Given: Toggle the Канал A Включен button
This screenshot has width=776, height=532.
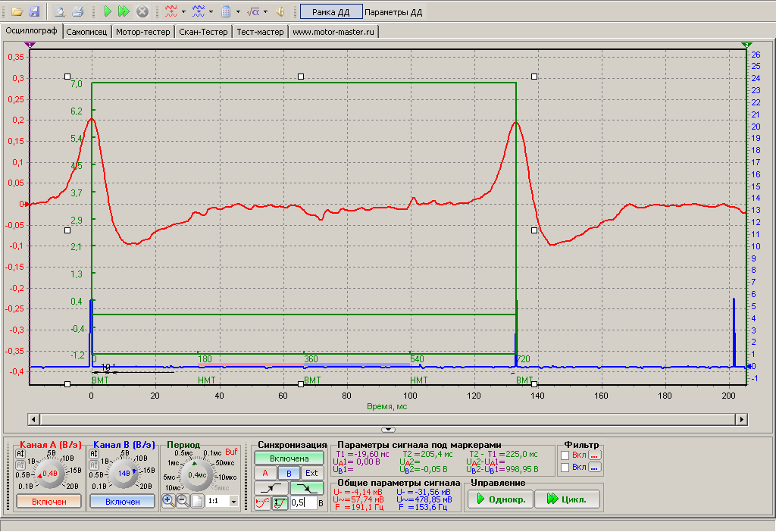Looking at the screenshot, I should (48, 501).
